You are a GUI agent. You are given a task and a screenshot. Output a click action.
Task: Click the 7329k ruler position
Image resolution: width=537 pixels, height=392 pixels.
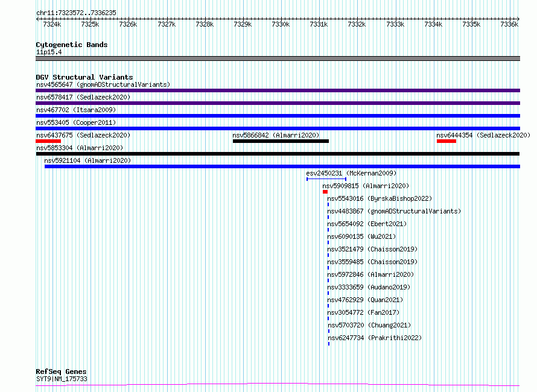coord(243,24)
